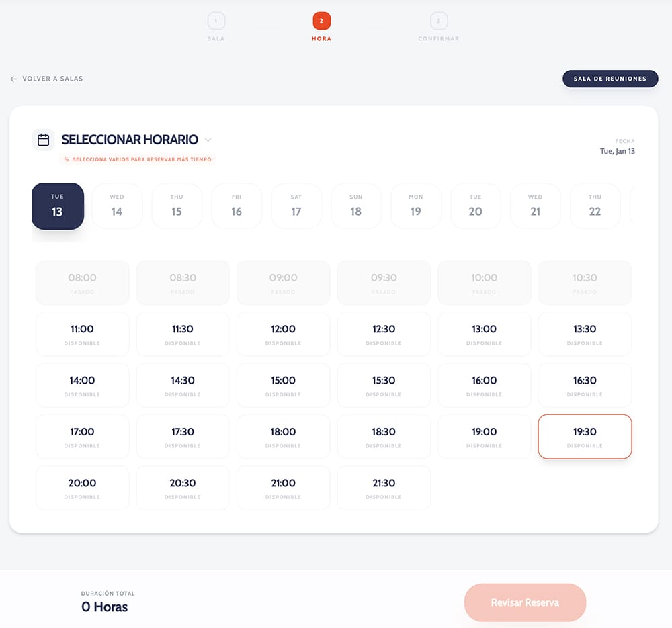
Task: Choose the 12:00 time slot
Action: 284,334
